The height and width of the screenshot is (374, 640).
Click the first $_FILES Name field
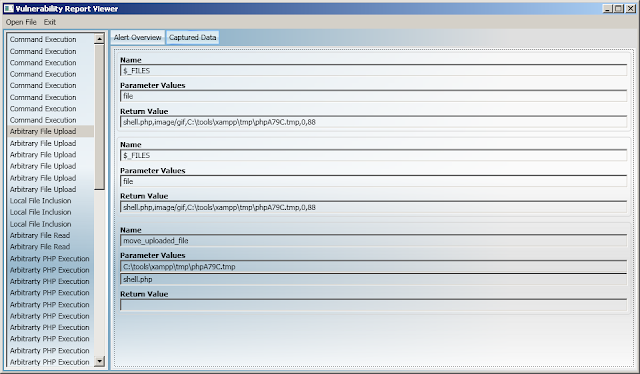tap(373, 71)
